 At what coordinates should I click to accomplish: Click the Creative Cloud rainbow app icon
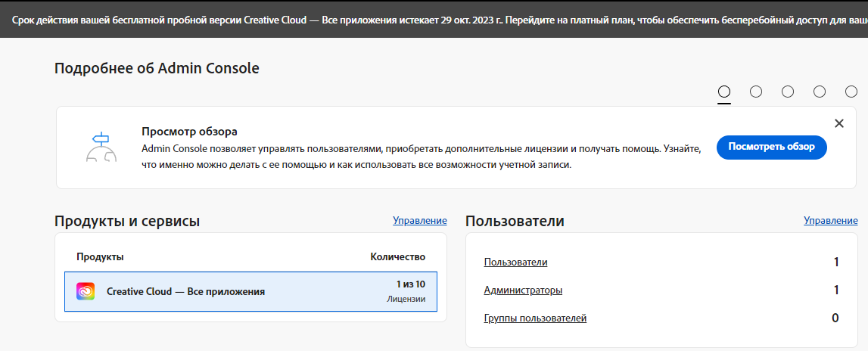[86, 291]
